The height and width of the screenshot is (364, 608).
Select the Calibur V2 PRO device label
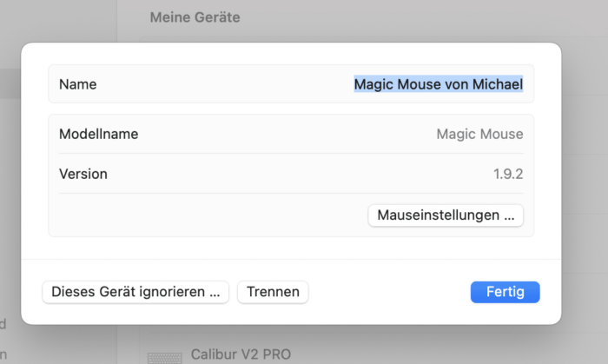click(x=241, y=354)
